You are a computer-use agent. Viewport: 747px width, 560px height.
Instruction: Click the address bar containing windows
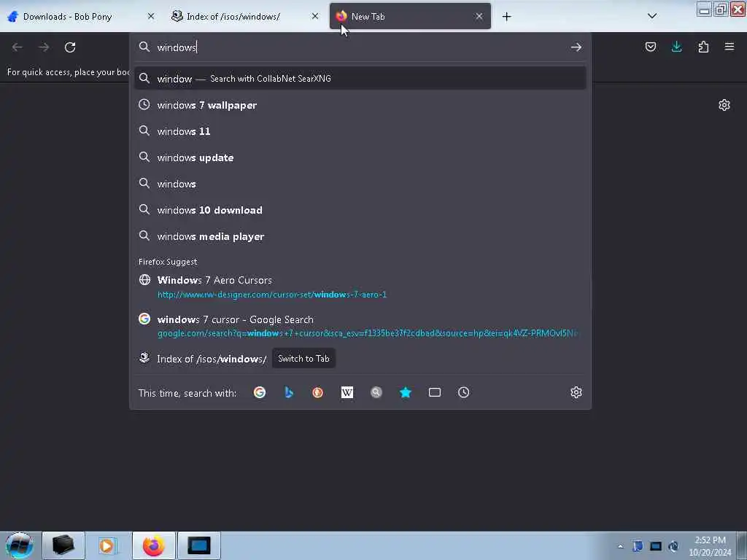pyautogui.click(x=360, y=47)
